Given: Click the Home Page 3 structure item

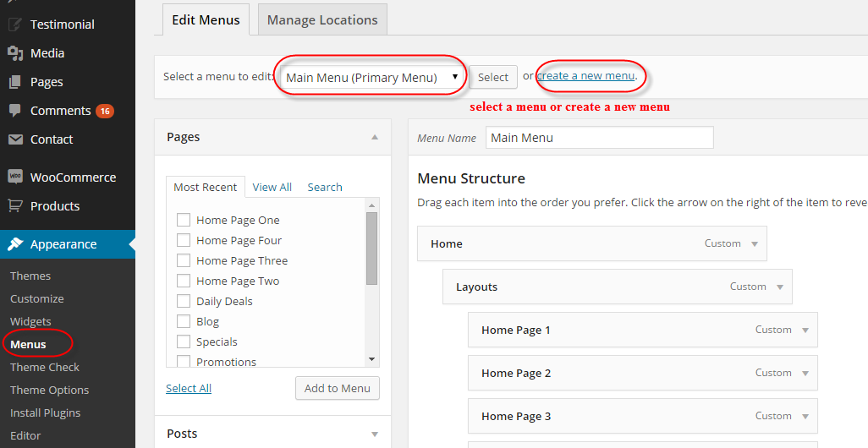Looking at the screenshot, I should (x=643, y=416).
